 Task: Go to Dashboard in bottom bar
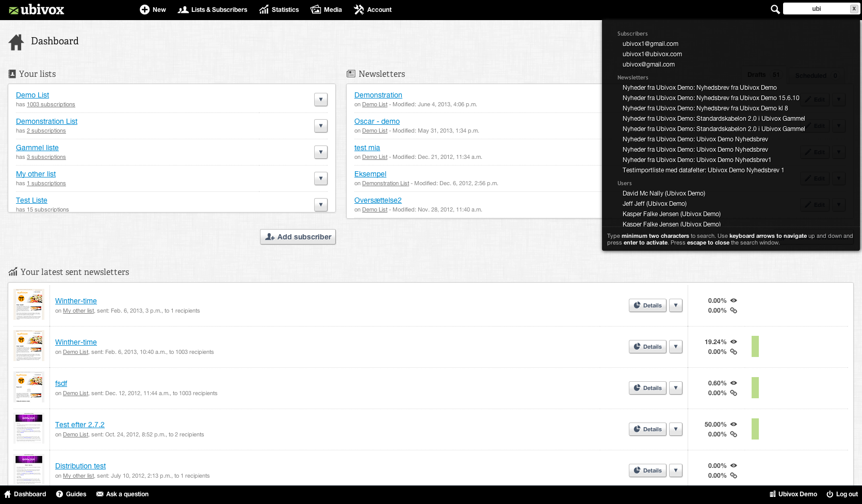[25, 494]
